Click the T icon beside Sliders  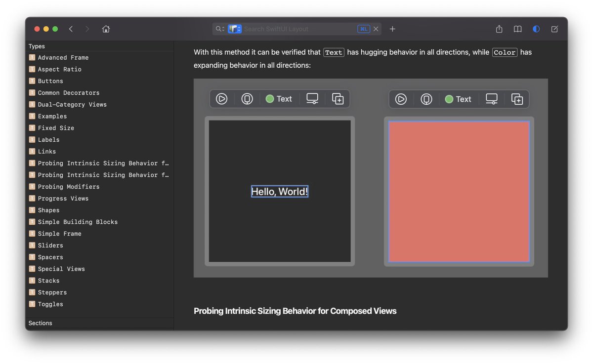click(32, 245)
